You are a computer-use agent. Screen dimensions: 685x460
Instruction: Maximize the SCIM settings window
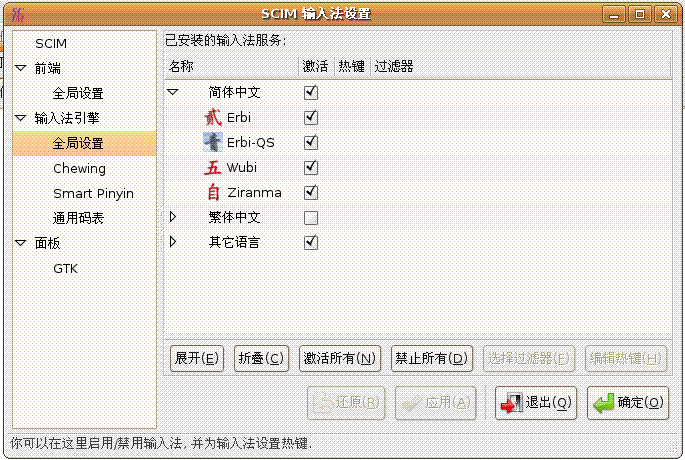(640, 14)
